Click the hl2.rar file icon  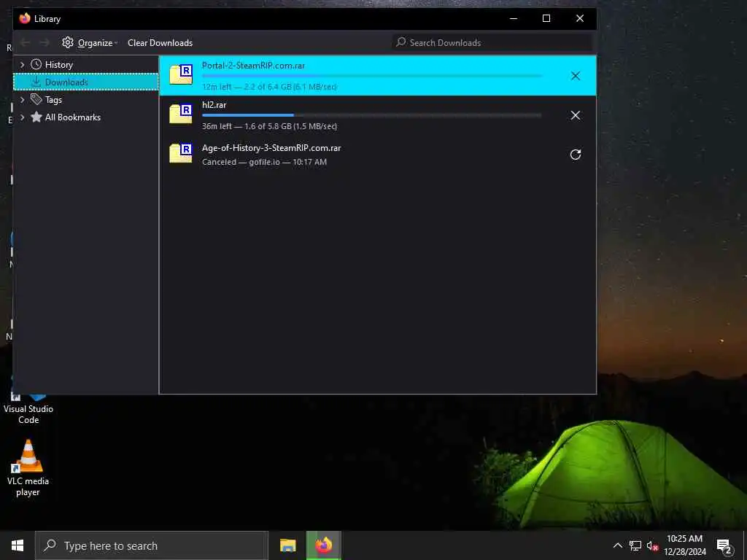click(181, 114)
